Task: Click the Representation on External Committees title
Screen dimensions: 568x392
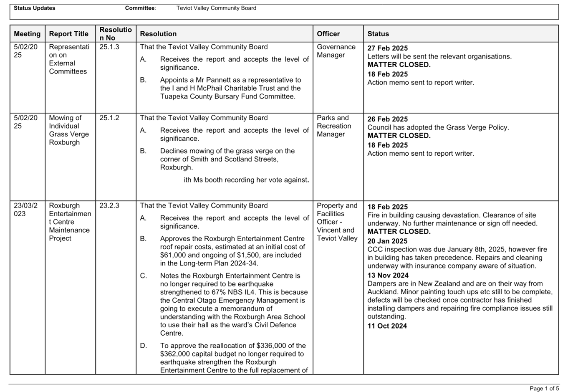Action: [68, 59]
